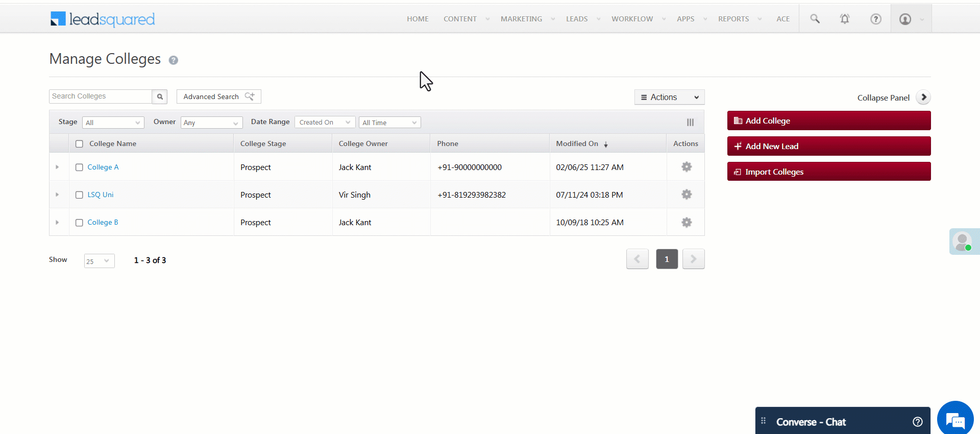The height and width of the screenshot is (434, 980).
Task: Open the LEADS menu in navigation
Action: 577,19
